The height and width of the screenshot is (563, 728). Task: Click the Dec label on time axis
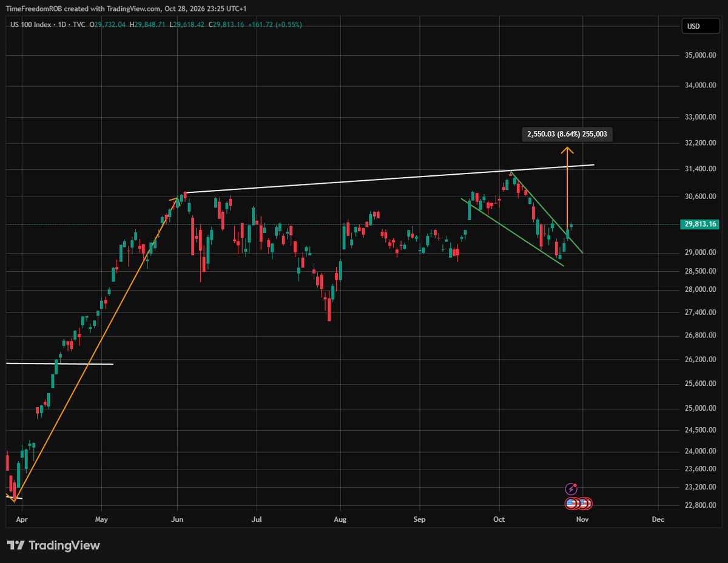coord(658,520)
